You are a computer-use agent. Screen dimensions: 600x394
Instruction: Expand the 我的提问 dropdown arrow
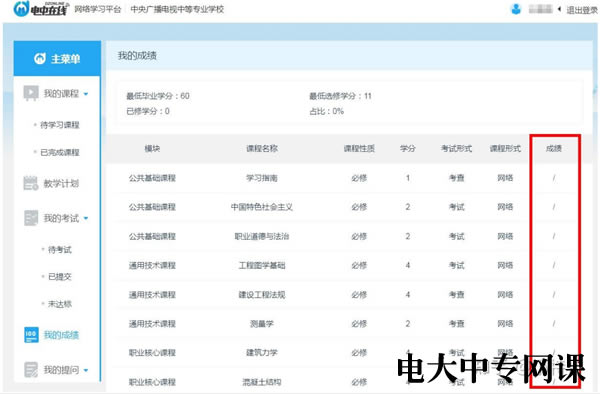(86, 370)
